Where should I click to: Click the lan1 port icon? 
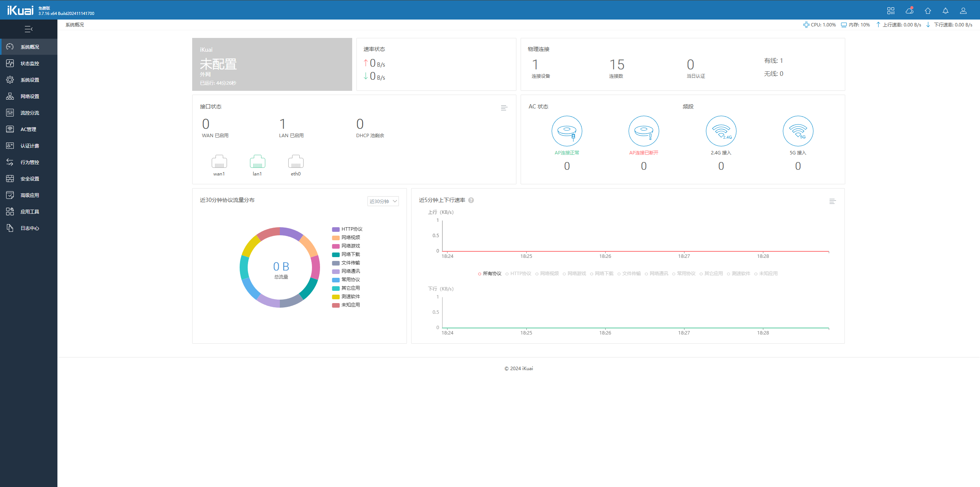pyautogui.click(x=257, y=162)
